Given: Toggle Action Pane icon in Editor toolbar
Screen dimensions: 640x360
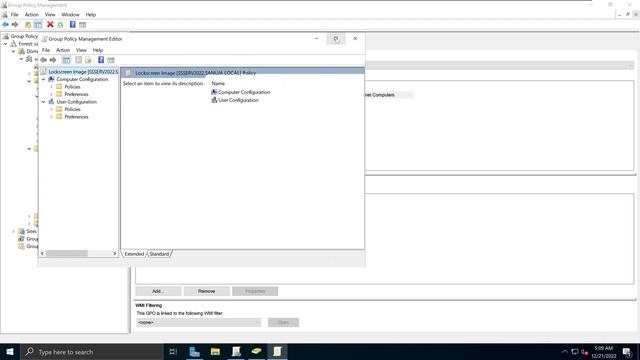Looking at the screenshot, I should [111, 60].
